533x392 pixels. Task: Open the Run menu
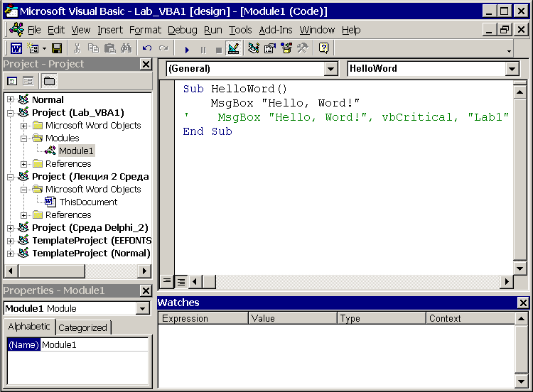coord(212,30)
